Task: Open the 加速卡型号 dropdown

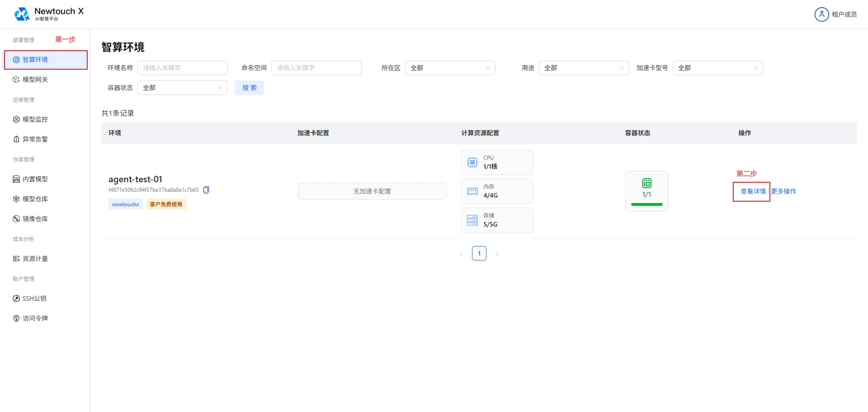Action: (x=718, y=68)
